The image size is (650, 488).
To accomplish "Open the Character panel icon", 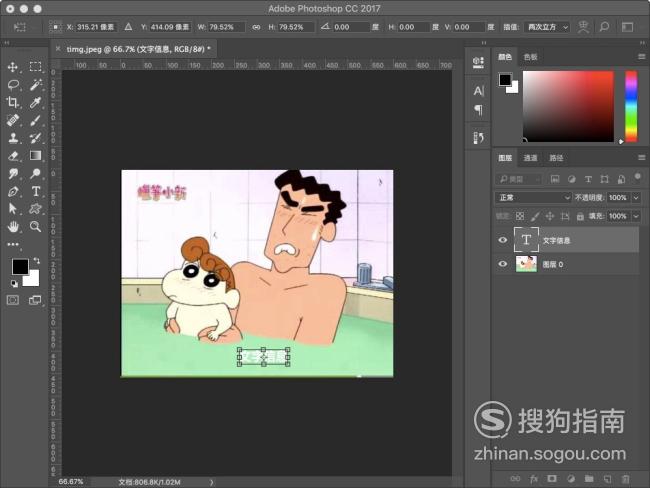I will 478,91.
